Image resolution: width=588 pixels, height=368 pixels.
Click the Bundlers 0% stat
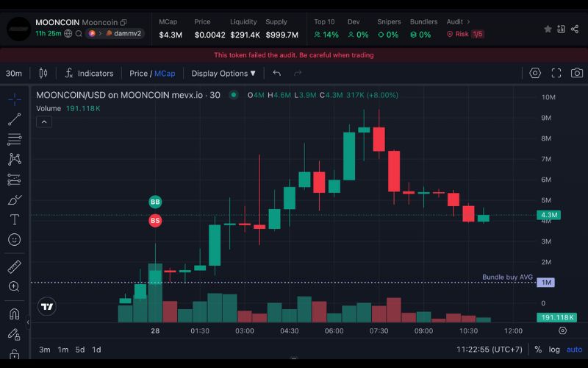point(423,29)
